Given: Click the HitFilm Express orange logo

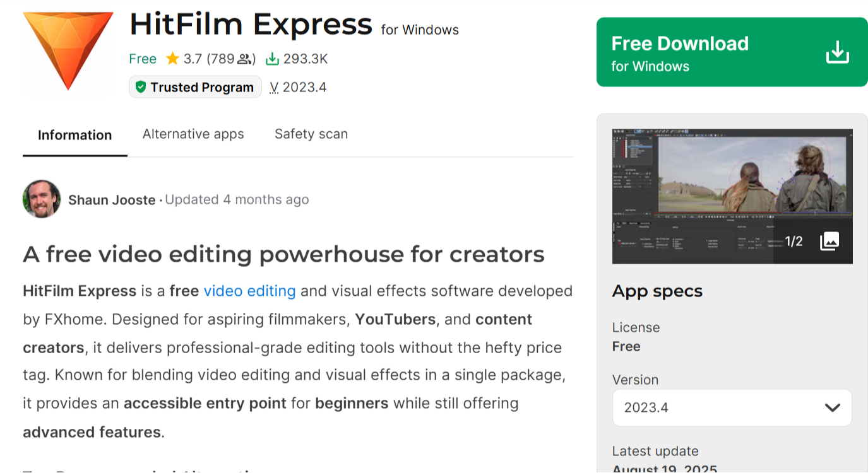Looking at the screenshot, I should (68, 50).
